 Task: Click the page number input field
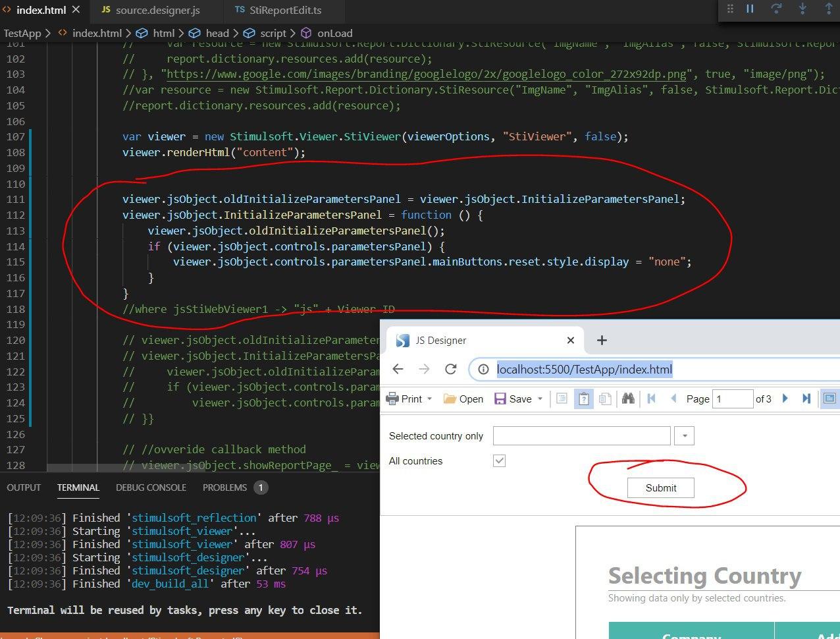pos(733,399)
